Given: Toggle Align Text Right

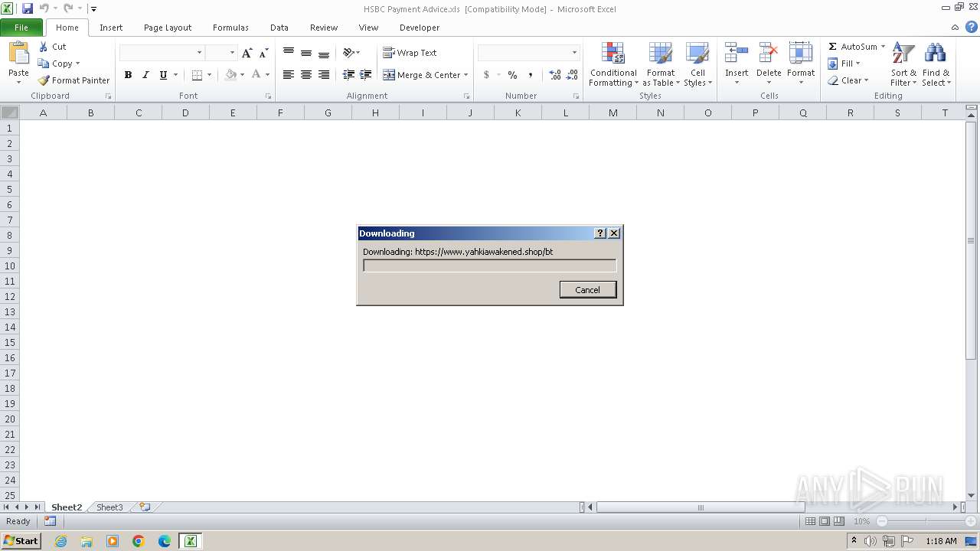Looking at the screenshot, I should (324, 75).
